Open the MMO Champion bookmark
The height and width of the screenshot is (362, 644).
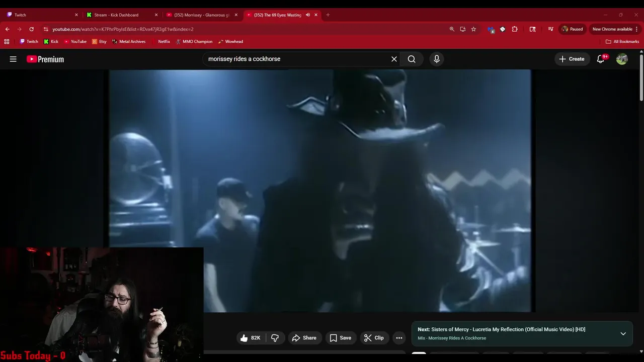tap(194, 42)
